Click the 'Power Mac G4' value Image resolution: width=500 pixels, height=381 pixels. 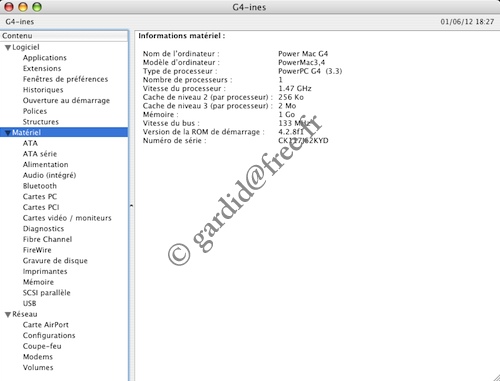303,53
